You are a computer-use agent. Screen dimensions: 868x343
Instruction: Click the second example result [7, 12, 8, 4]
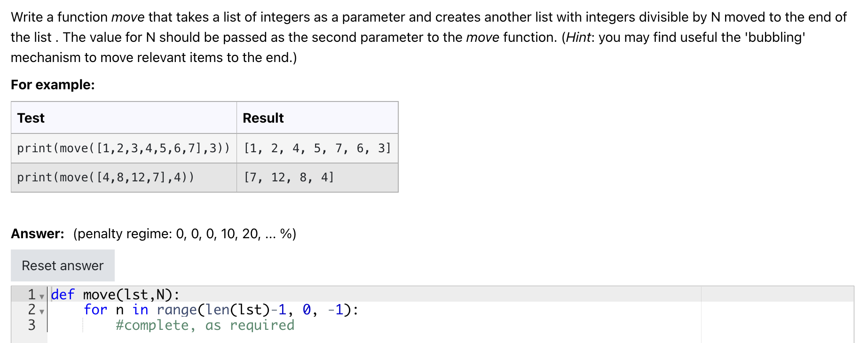pos(289,177)
